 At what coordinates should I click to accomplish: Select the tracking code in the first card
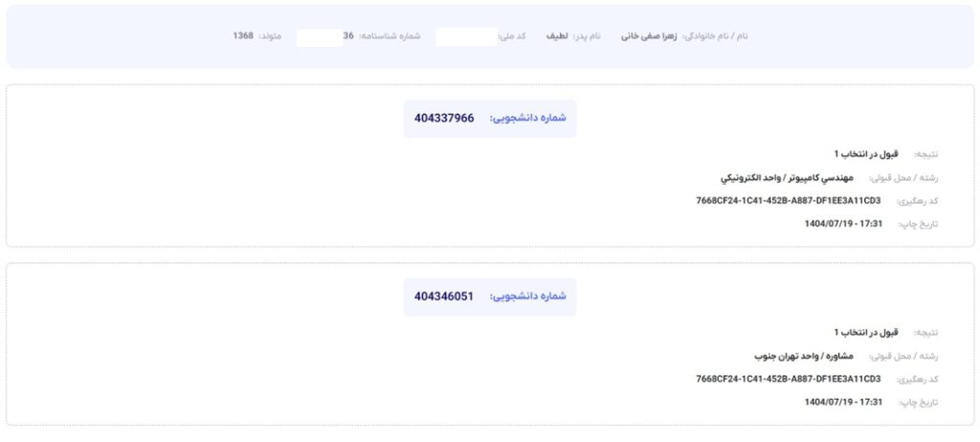click(788, 200)
